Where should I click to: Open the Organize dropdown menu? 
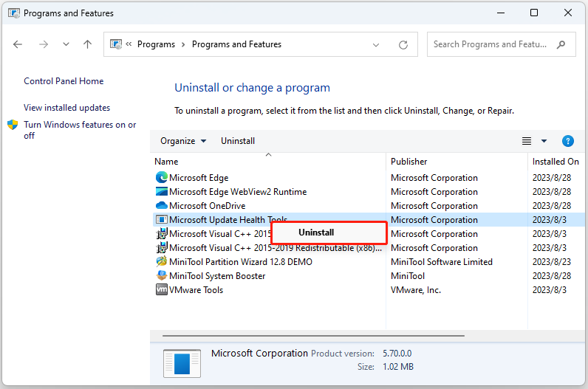183,141
